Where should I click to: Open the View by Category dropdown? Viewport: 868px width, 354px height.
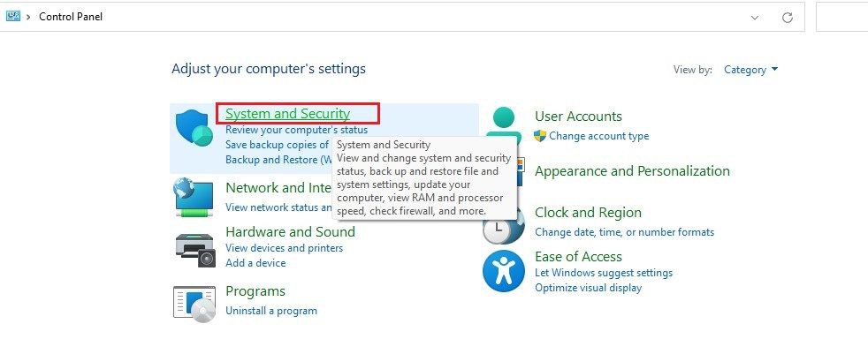(x=750, y=70)
